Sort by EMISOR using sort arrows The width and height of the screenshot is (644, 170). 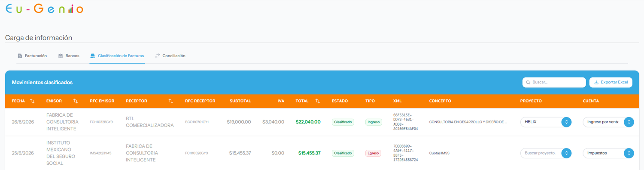coord(76,101)
